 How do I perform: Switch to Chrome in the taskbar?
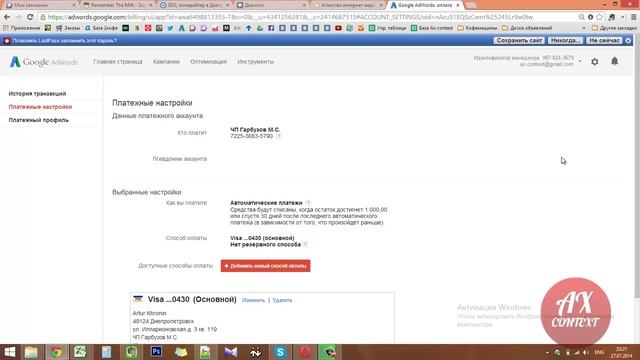click(x=56, y=352)
